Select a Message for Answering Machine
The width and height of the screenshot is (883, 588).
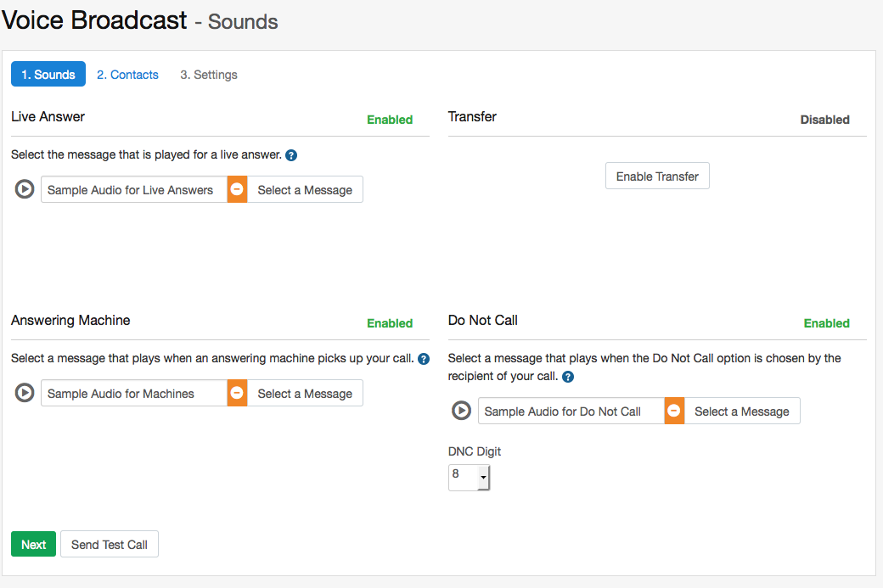tap(305, 393)
